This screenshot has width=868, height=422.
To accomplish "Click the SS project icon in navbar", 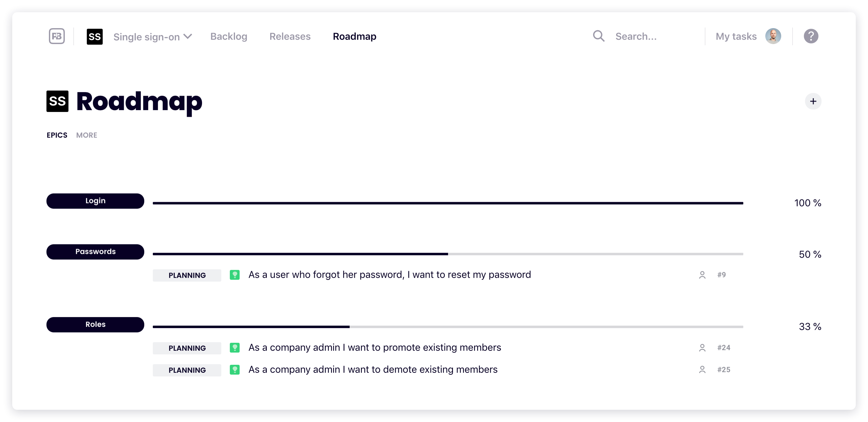I will [95, 36].
